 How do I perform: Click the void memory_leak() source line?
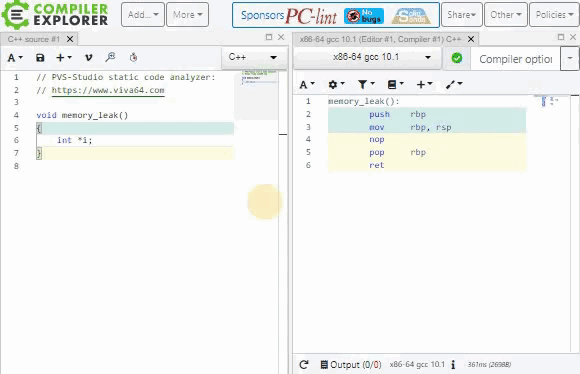click(82, 115)
